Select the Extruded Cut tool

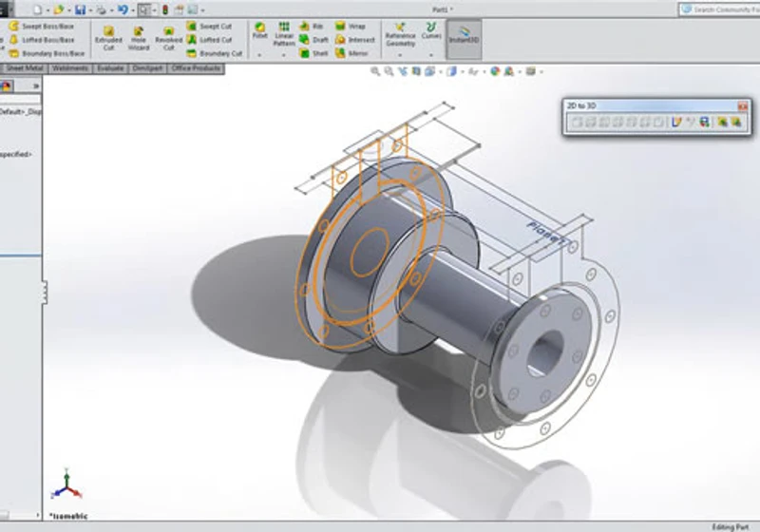point(108,38)
